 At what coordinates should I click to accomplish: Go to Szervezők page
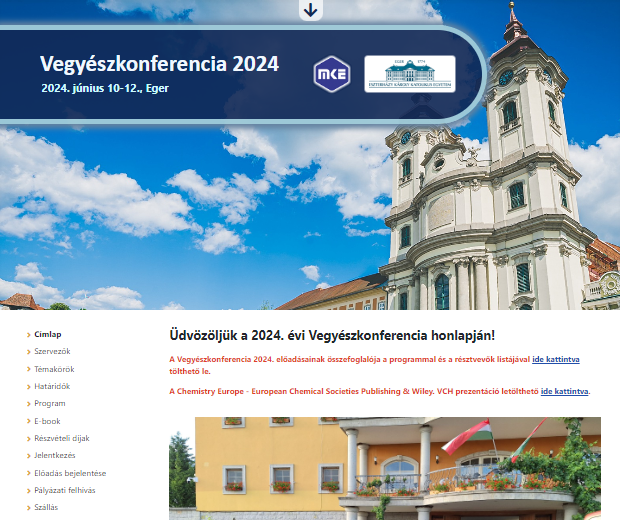pyautogui.click(x=52, y=351)
